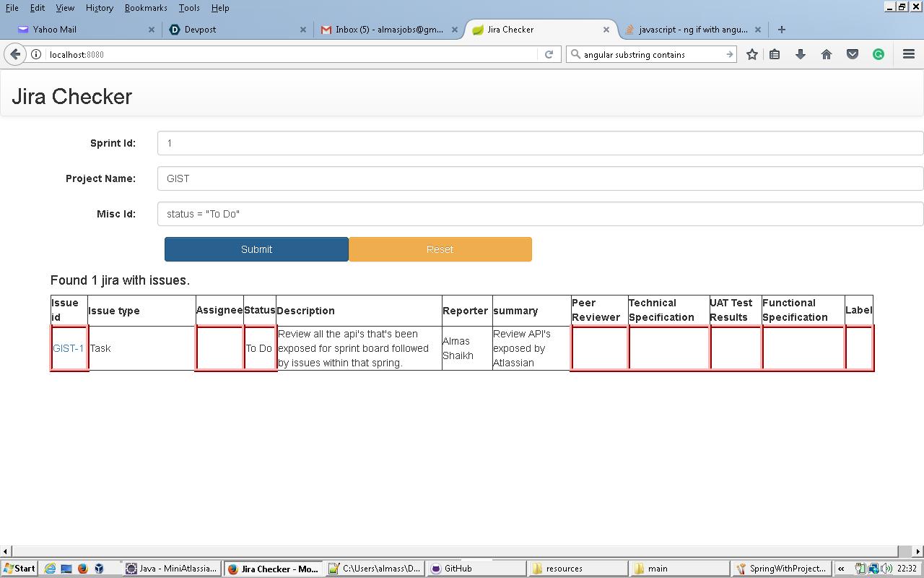
Task: Switch to Java - MiniAtlassian taskbar window
Action: [x=171, y=569]
